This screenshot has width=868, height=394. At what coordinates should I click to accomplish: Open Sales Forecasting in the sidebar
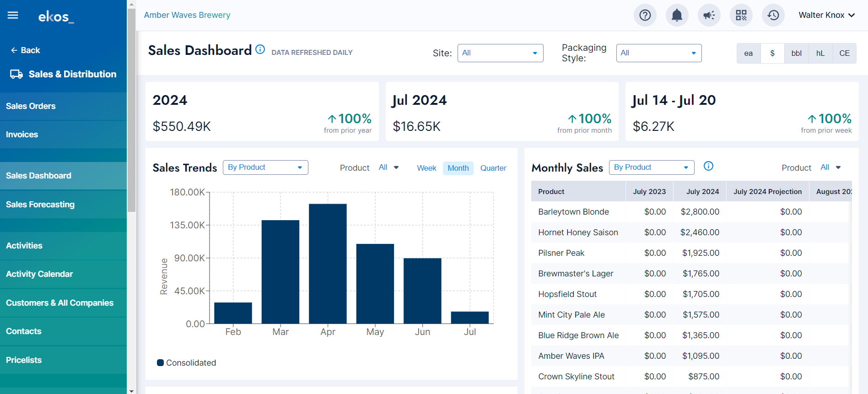click(63, 205)
